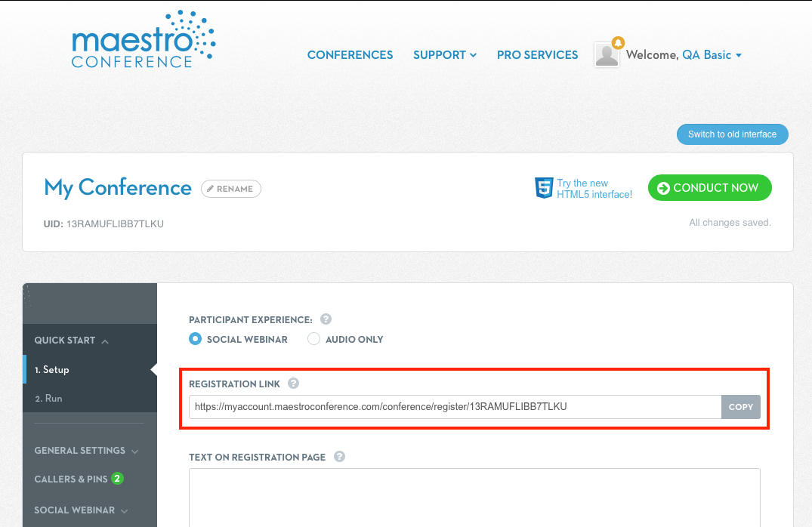Copy the registration link
The height and width of the screenshot is (527, 812).
pyautogui.click(x=740, y=407)
